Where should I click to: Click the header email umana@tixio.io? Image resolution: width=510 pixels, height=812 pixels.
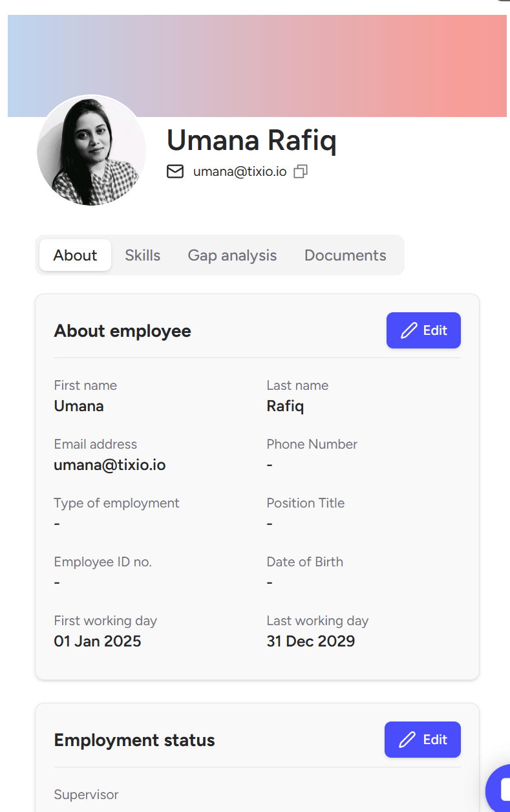coord(240,171)
